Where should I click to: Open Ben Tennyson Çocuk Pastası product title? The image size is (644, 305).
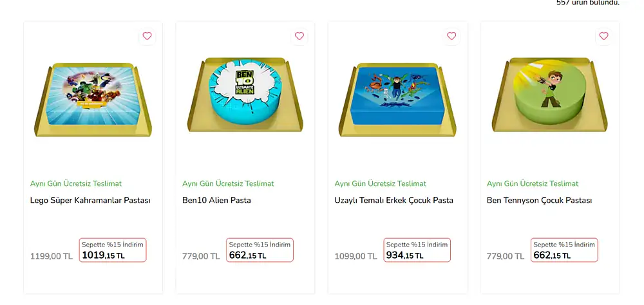pos(539,200)
